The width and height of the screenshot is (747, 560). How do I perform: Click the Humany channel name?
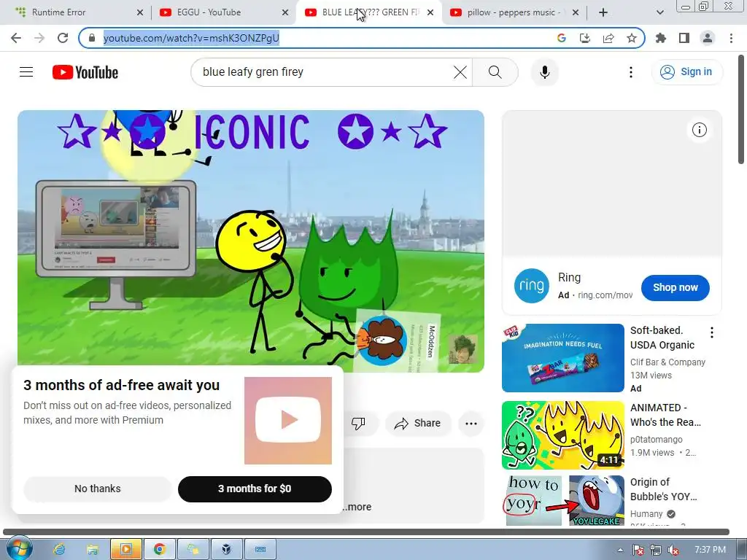pyautogui.click(x=646, y=514)
